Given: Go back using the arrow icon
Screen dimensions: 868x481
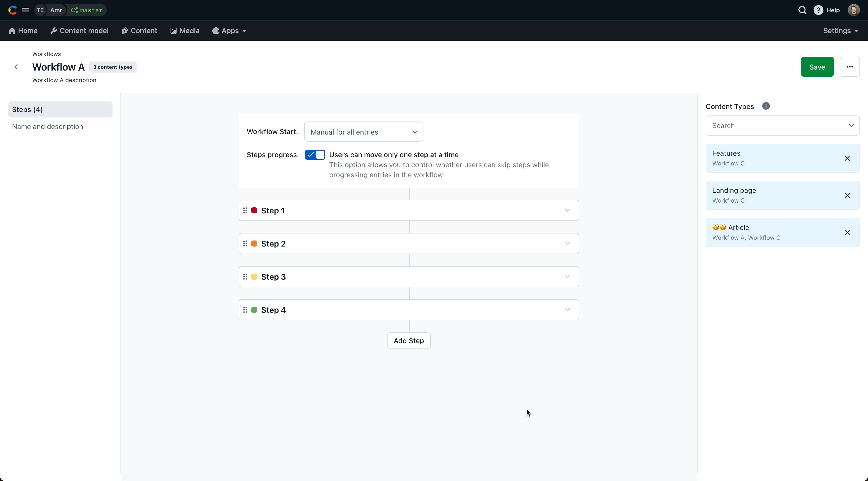Looking at the screenshot, I should click(16, 67).
